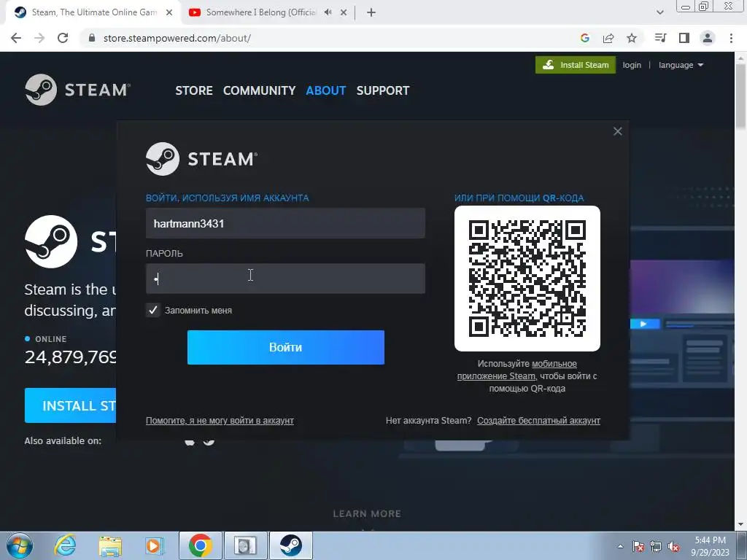747x560 pixels.
Task: Close the Steam login dialog
Action: tap(617, 131)
